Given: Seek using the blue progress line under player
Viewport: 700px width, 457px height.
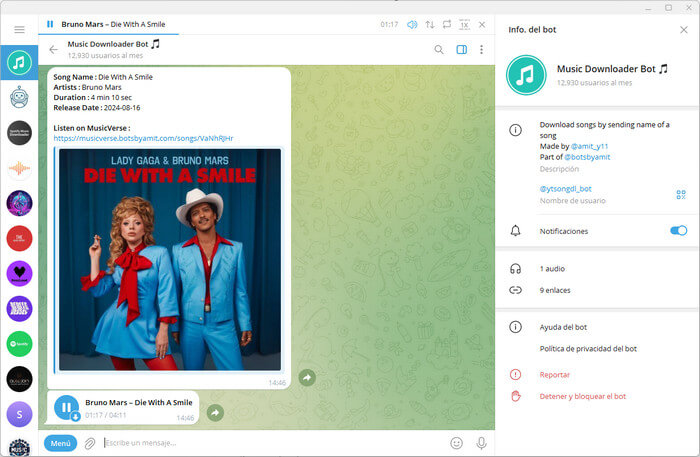Looking at the screenshot, I should (108, 34).
